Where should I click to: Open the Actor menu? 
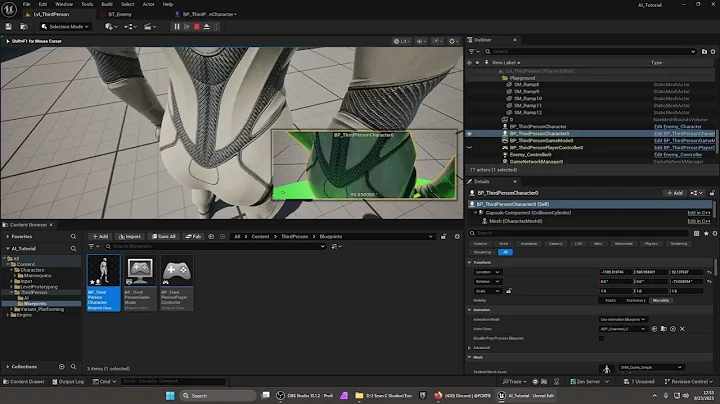148,4
